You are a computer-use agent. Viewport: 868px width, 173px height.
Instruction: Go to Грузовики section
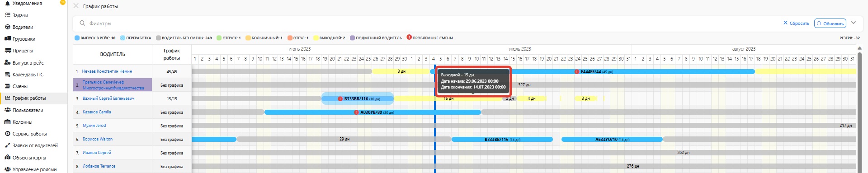[24, 39]
